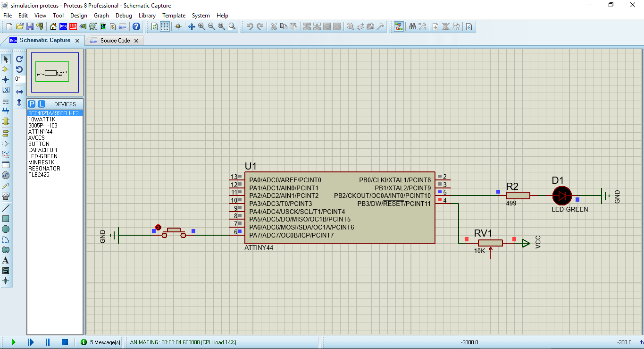The width and height of the screenshot is (644, 349).
Task: Toggle the Wire Autorouter icon
Action: [x=399, y=26]
